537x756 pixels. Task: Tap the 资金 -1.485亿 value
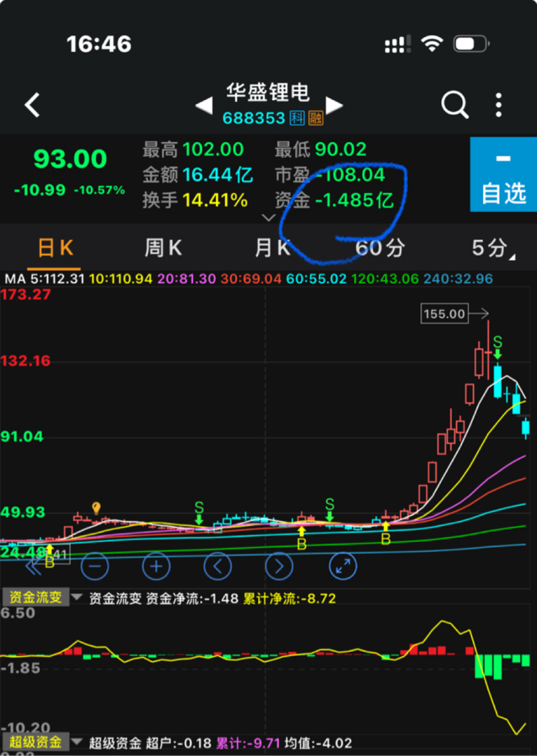[x=355, y=199]
